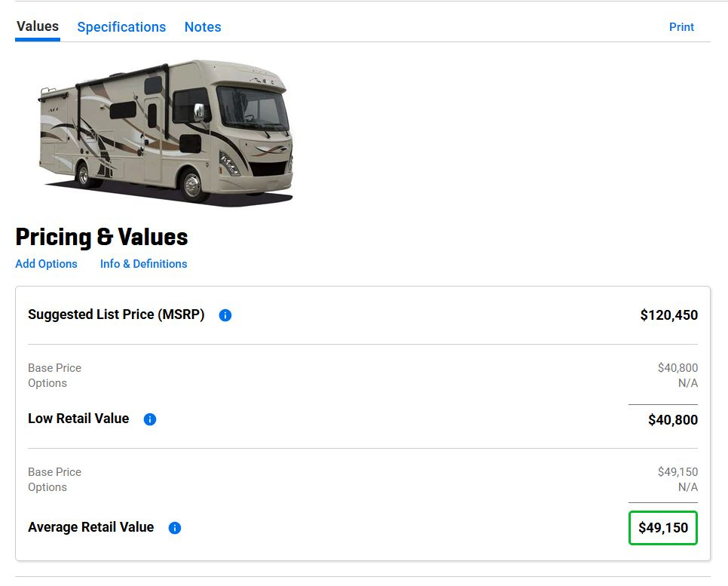Select the bold $40,800 Low Retail total
Image resolution: width=728 pixels, height=586 pixels.
(672, 420)
